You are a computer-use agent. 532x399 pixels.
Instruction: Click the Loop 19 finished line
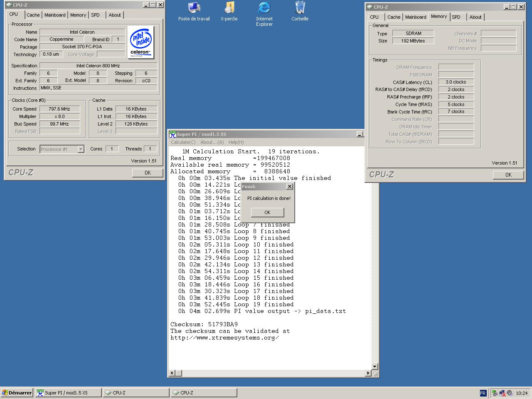(x=236, y=305)
